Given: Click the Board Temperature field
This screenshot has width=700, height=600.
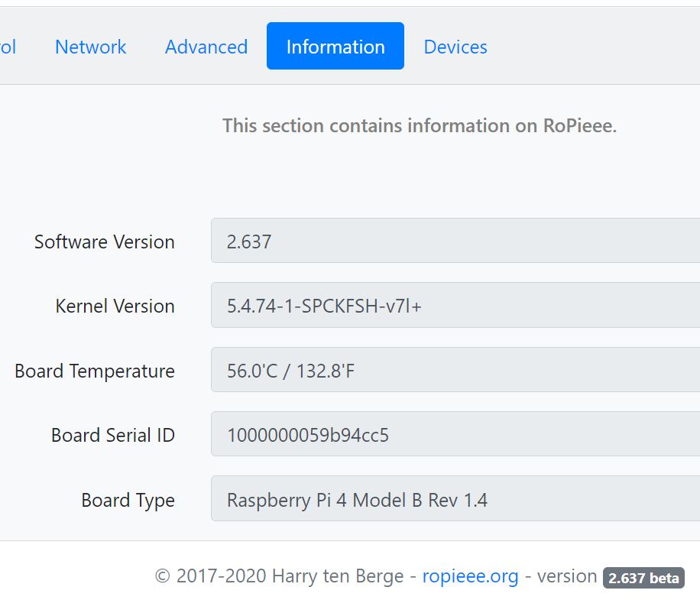Looking at the screenshot, I should click(x=455, y=370).
